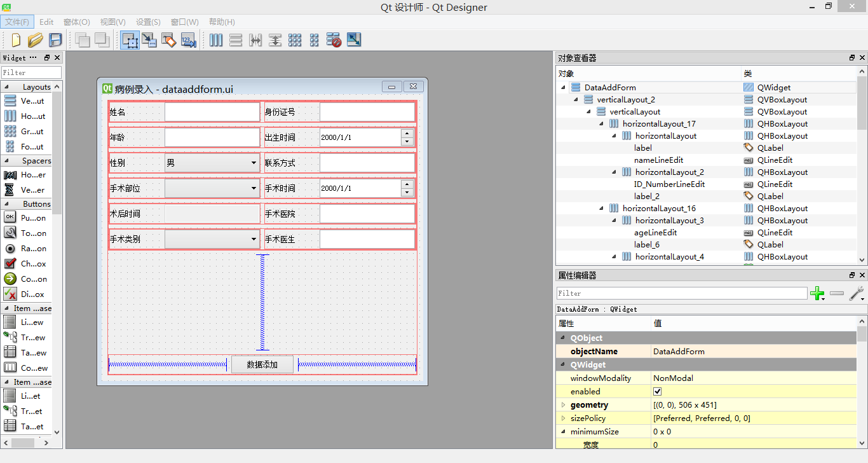Apply horizontal layout from the toolbar
The height and width of the screenshot is (463, 868).
coord(216,40)
